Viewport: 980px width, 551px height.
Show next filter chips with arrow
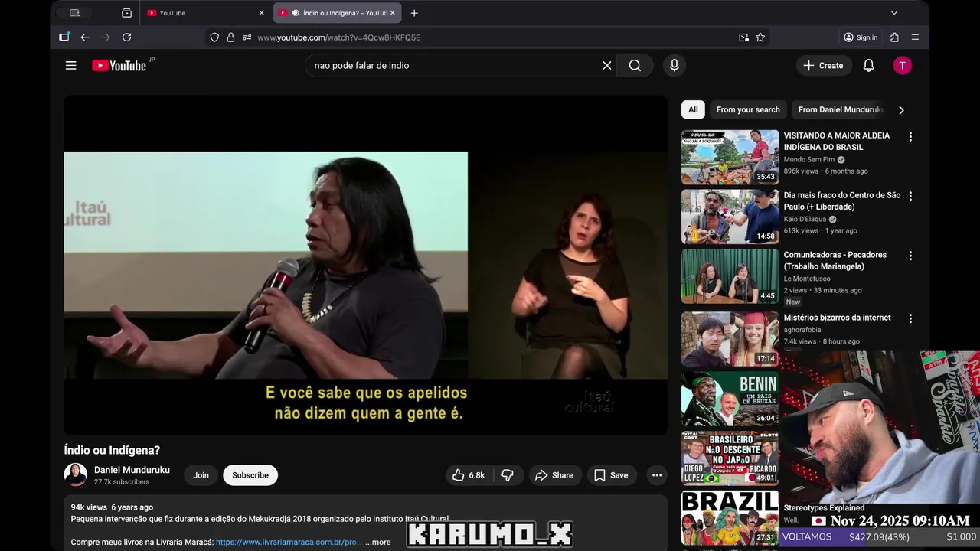pos(901,110)
